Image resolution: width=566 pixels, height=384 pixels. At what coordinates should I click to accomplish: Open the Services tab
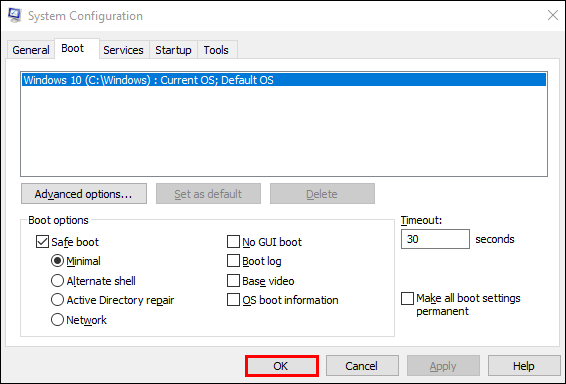coord(123,50)
